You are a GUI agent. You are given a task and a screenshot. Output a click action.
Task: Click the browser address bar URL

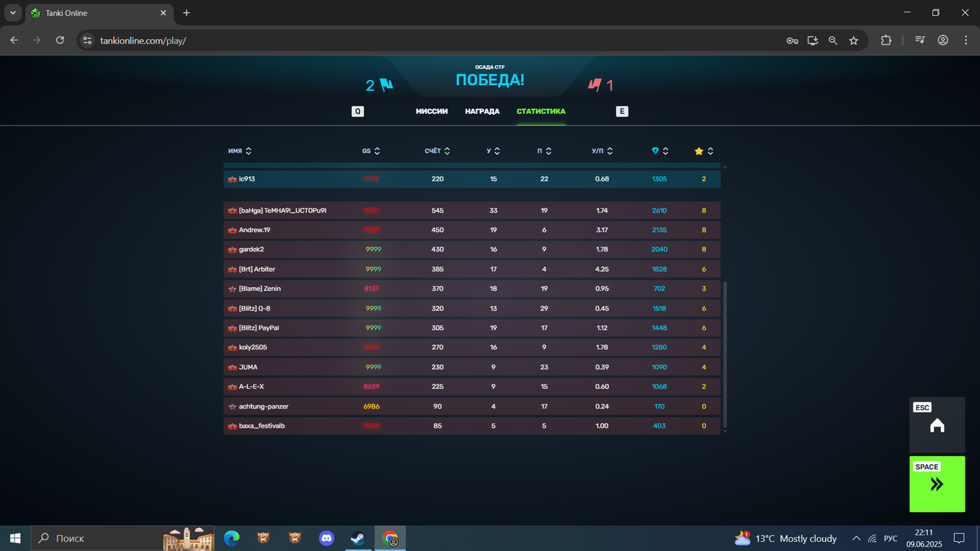pos(143,41)
